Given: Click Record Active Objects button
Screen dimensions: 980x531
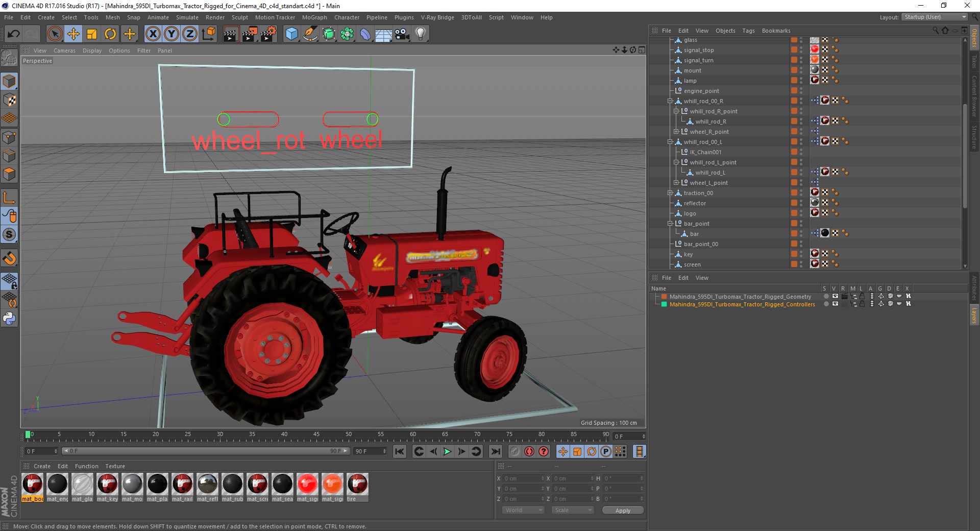Looking at the screenshot, I should [x=514, y=451].
